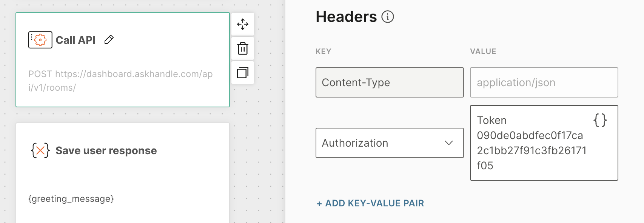Add a new key-value pair
This screenshot has height=223, width=644.
click(370, 203)
